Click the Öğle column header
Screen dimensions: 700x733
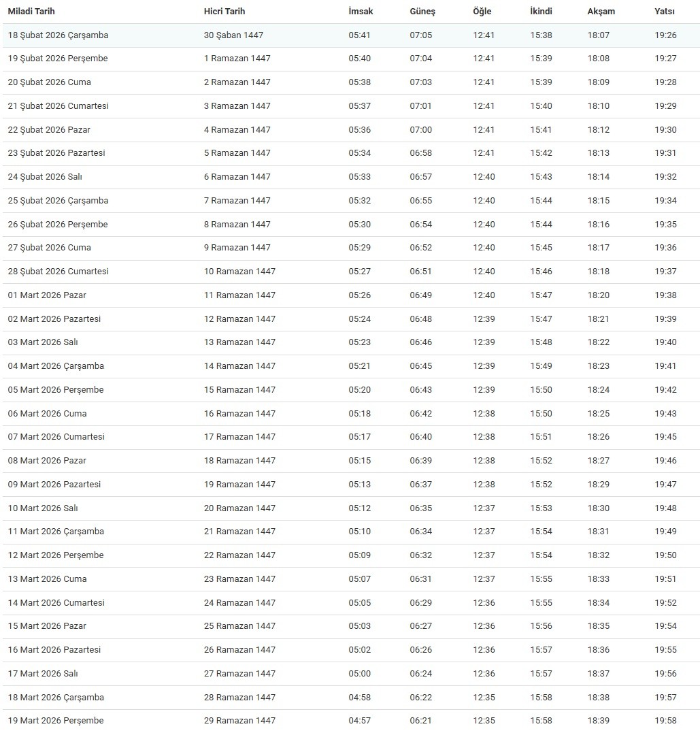[482, 12]
